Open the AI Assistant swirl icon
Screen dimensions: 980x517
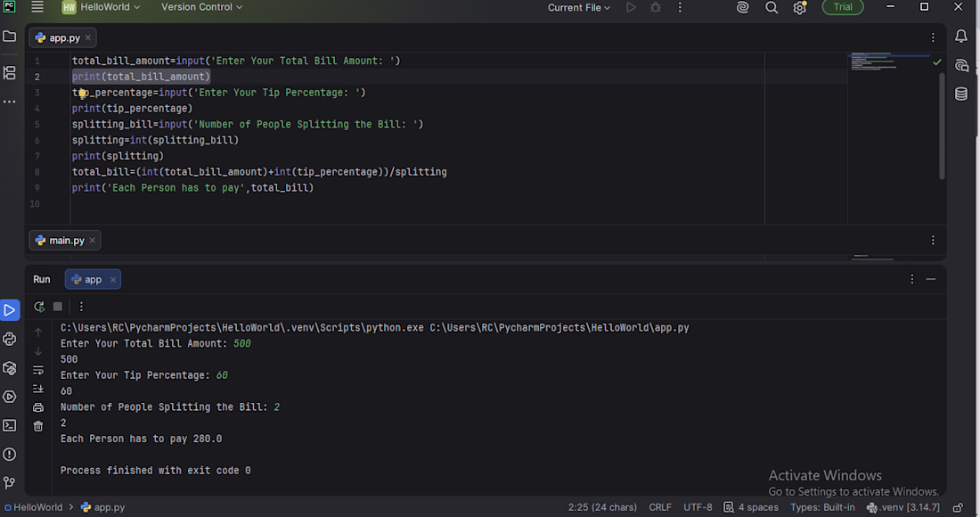point(742,7)
